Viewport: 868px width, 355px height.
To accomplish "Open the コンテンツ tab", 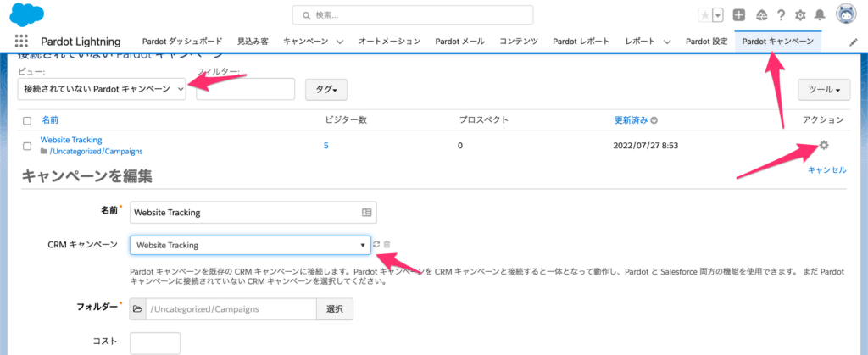I will 519,42.
